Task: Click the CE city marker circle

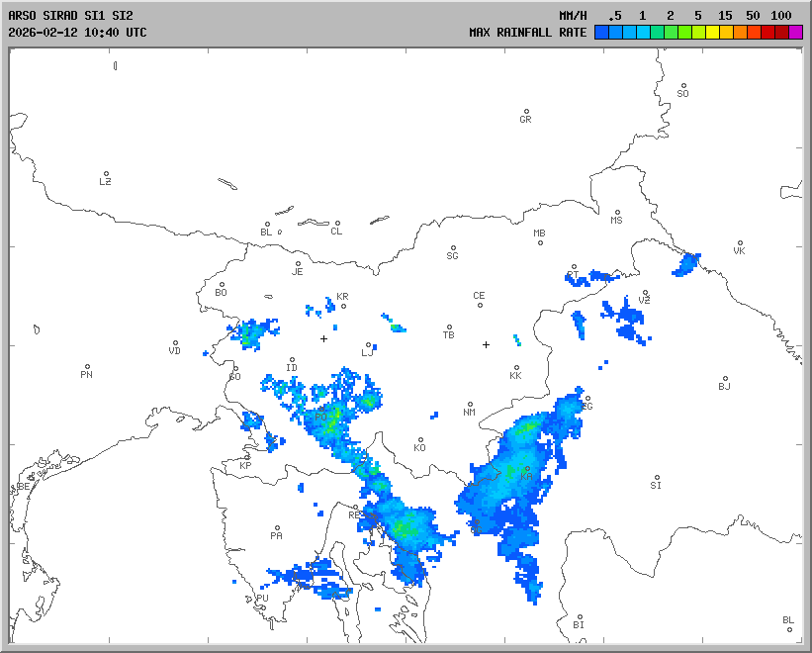Action: [481, 304]
